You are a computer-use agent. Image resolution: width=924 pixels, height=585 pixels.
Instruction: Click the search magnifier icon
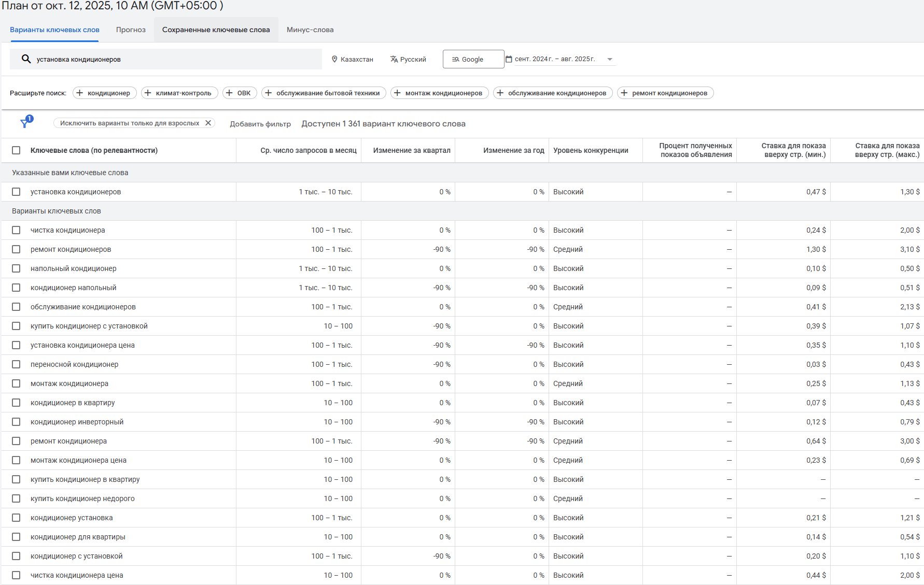(26, 59)
